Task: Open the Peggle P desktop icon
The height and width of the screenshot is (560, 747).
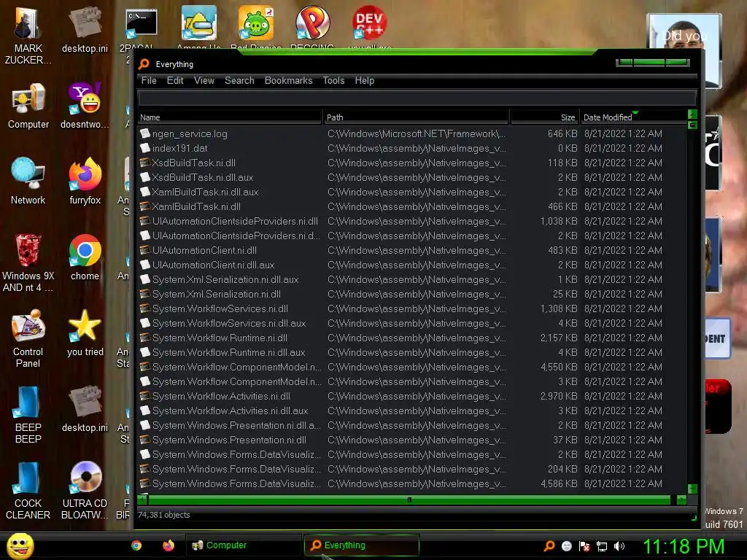Action: click(x=312, y=23)
